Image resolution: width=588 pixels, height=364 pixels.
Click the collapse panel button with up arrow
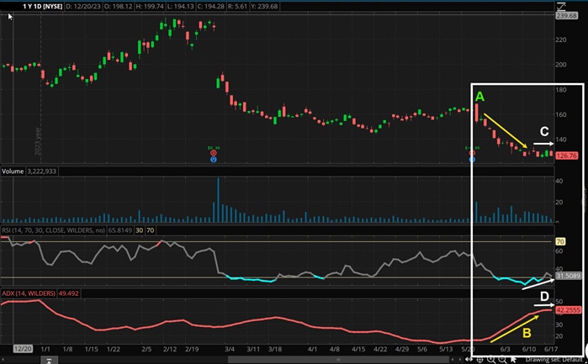coord(49,360)
